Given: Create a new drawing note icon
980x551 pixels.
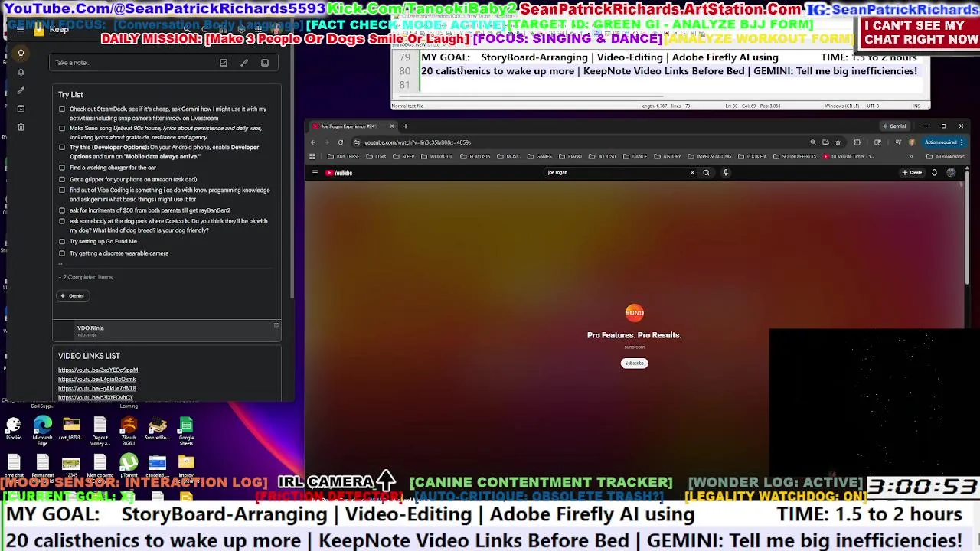Looking at the screenshot, I should 244,63.
